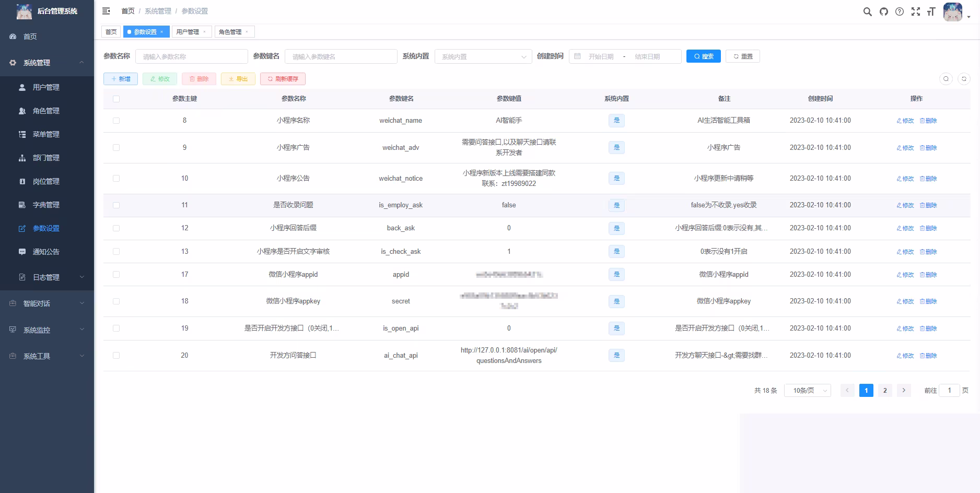Switch to the 首页 tab
The image size is (980, 493).
[x=111, y=32]
